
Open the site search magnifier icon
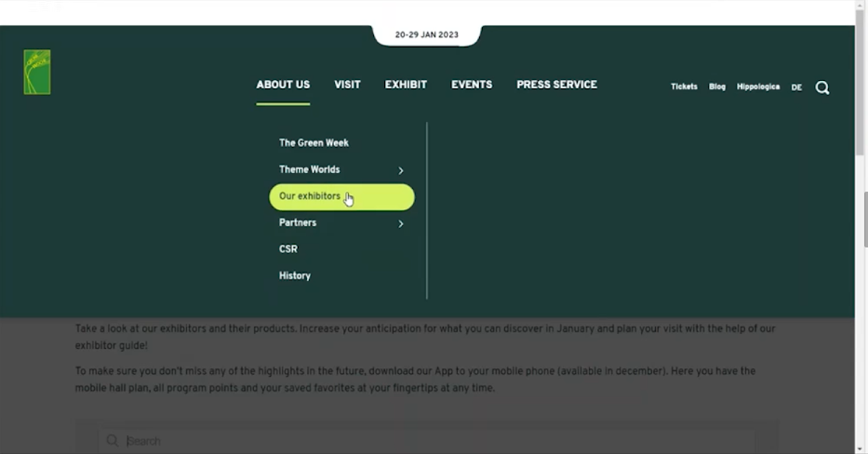point(822,87)
